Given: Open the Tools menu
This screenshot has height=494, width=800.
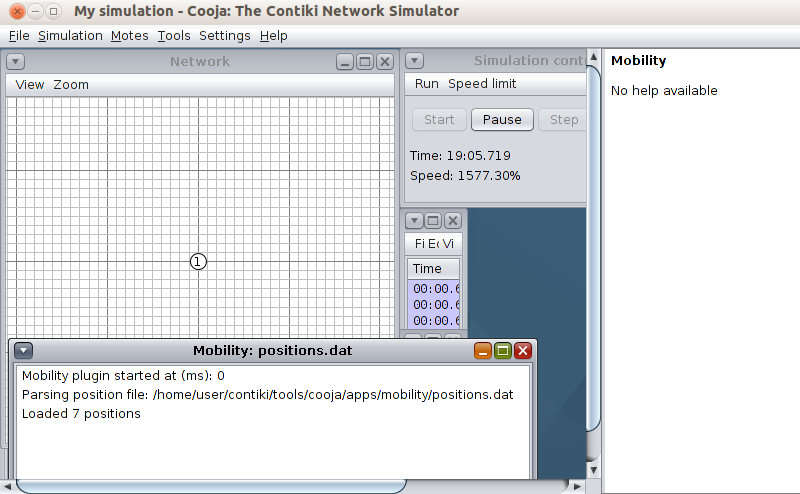Looking at the screenshot, I should [x=174, y=36].
